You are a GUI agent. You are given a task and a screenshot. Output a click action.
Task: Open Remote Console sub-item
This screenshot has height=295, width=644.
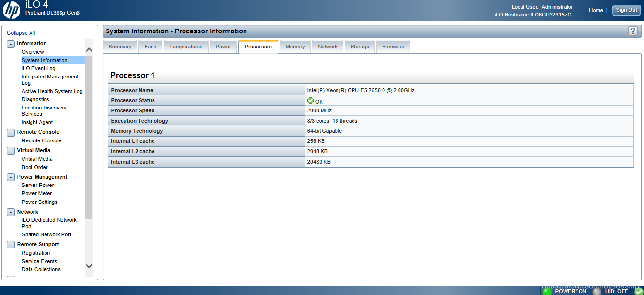[41, 140]
